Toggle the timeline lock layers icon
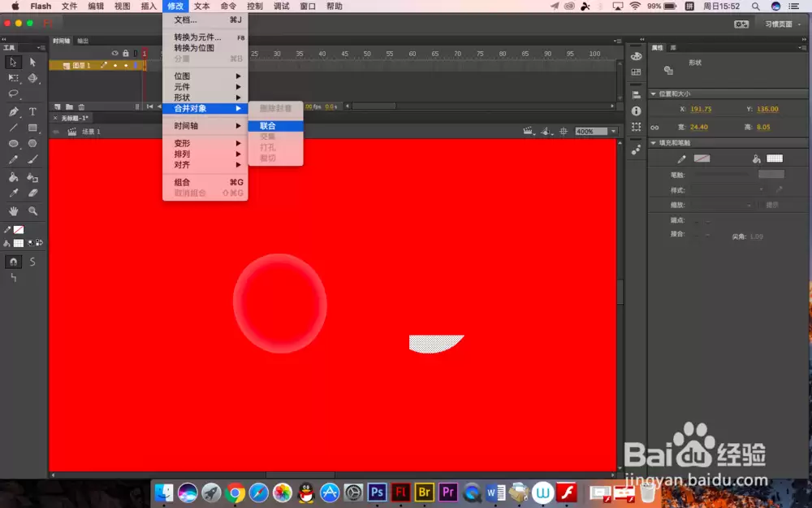Image resolution: width=812 pixels, height=508 pixels. [x=125, y=53]
